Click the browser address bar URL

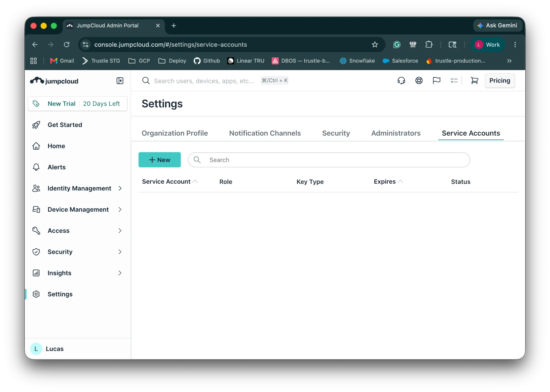(x=171, y=45)
